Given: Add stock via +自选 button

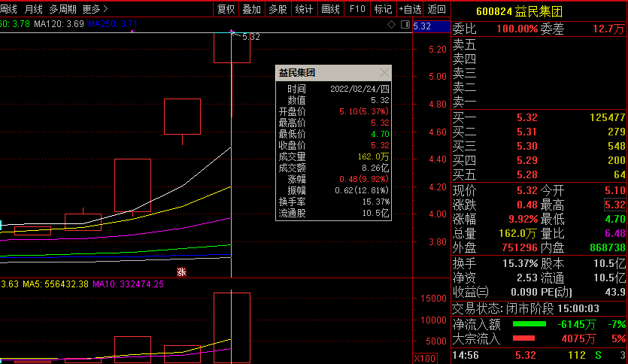Looking at the screenshot, I should 409,9.
